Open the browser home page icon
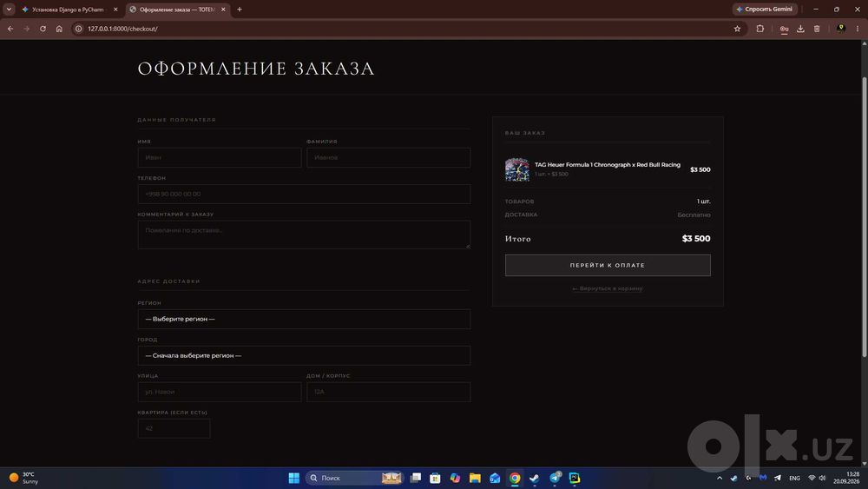The height and width of the screenshot is (489, 868). click(59, 29)
